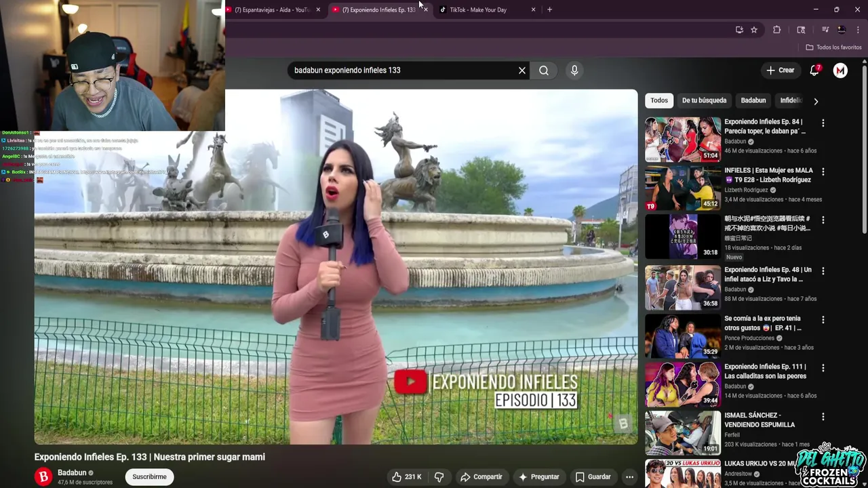Subscribe using the Suscribirme button
This screenshot has height=488, width=868.
point(149,477)
